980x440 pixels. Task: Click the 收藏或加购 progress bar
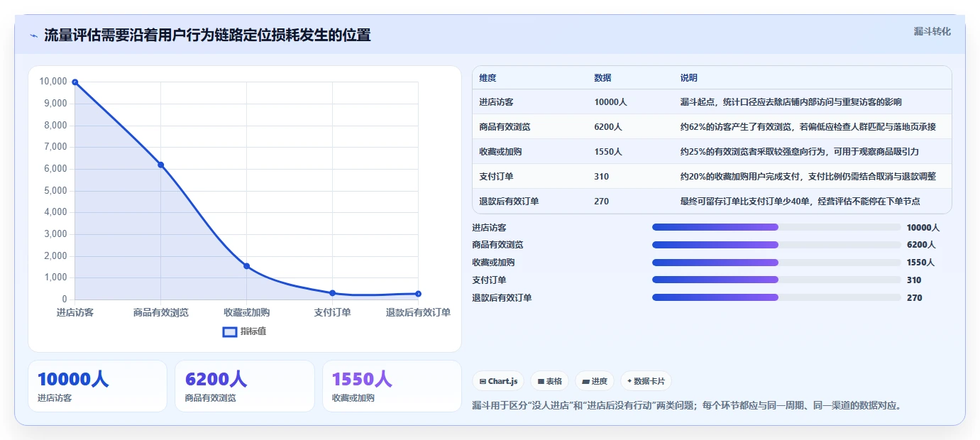pyautogui.click(x=776, y=263)
